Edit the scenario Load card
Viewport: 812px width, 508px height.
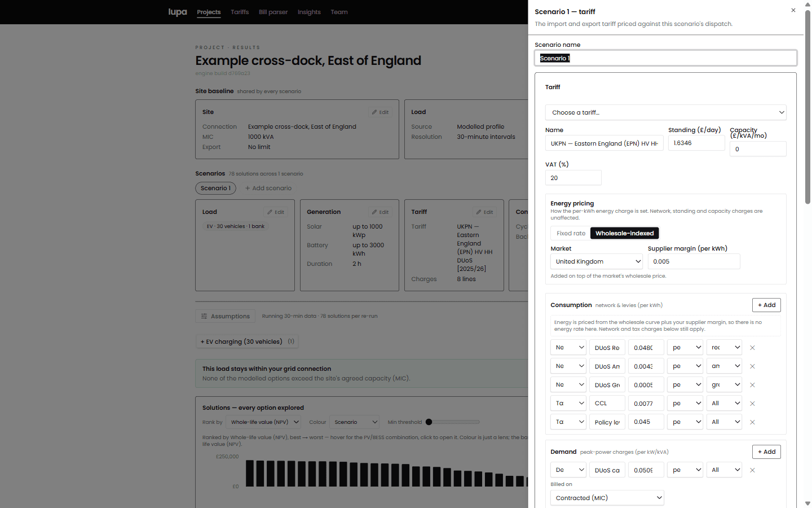point(276,212)
